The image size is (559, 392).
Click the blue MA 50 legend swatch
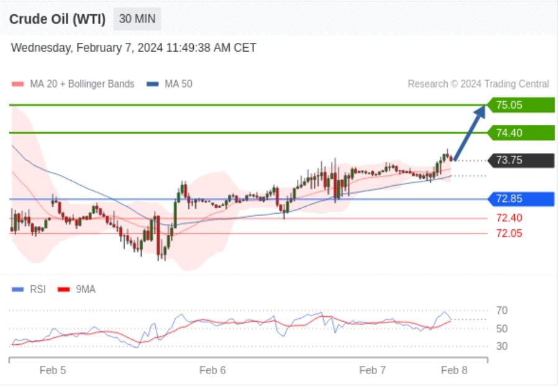click(153, 84)
